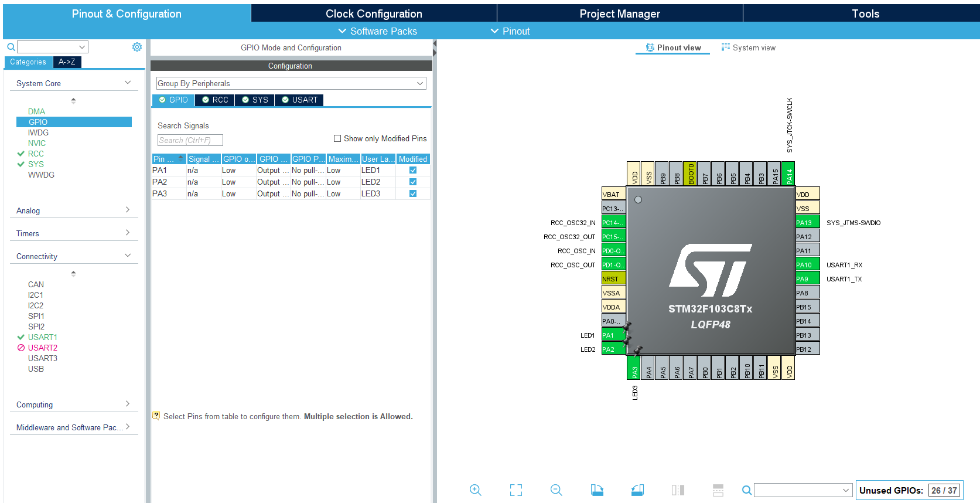The image size is (980, 503).
Task: Open the pin search dropdown below the chip
Action: (x=846, y=490)
